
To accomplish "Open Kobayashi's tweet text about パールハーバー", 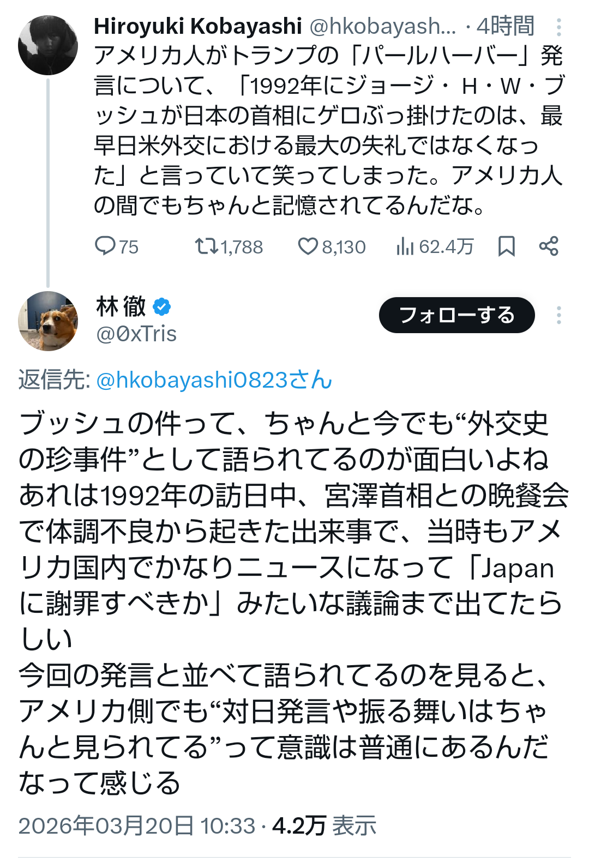I will (x=327, y=131).
